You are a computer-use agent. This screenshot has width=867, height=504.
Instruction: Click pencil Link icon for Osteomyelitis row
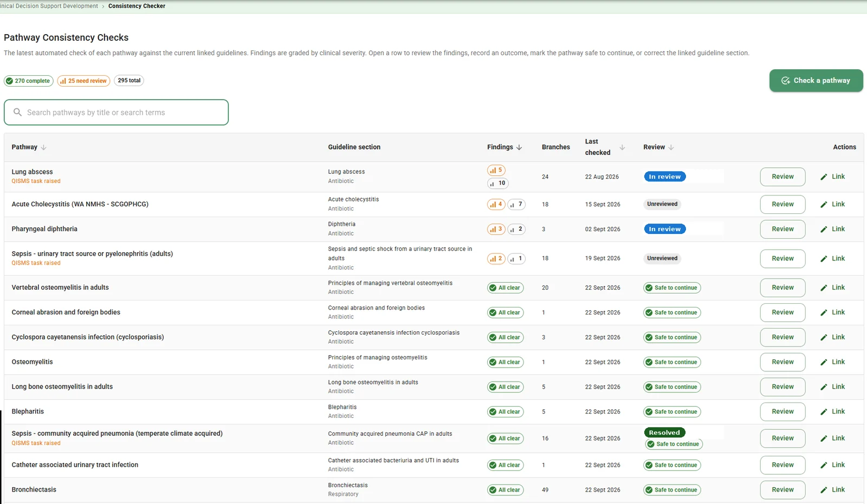pyautogui.click(x=824, y=362)
